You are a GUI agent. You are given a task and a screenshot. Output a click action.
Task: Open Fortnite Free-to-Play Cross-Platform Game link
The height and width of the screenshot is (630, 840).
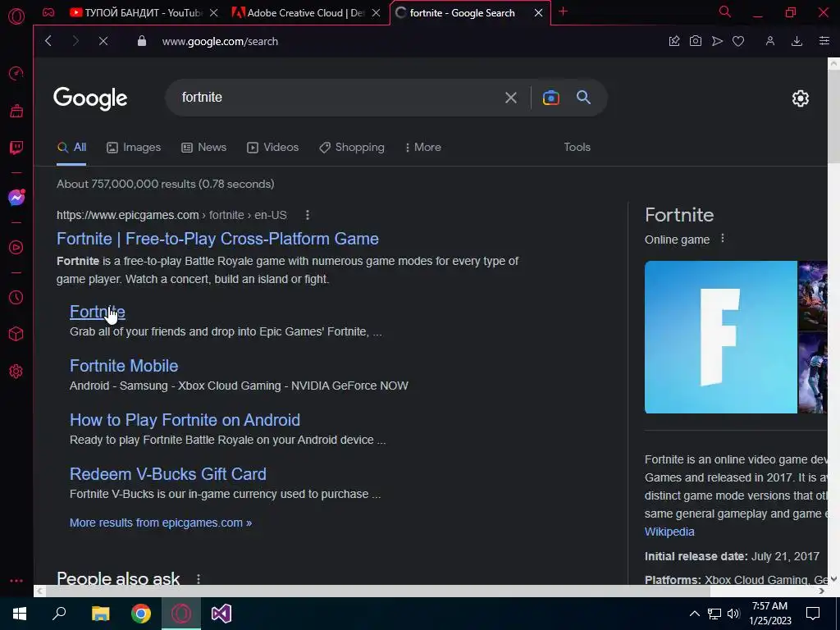(x=217, y=239)
